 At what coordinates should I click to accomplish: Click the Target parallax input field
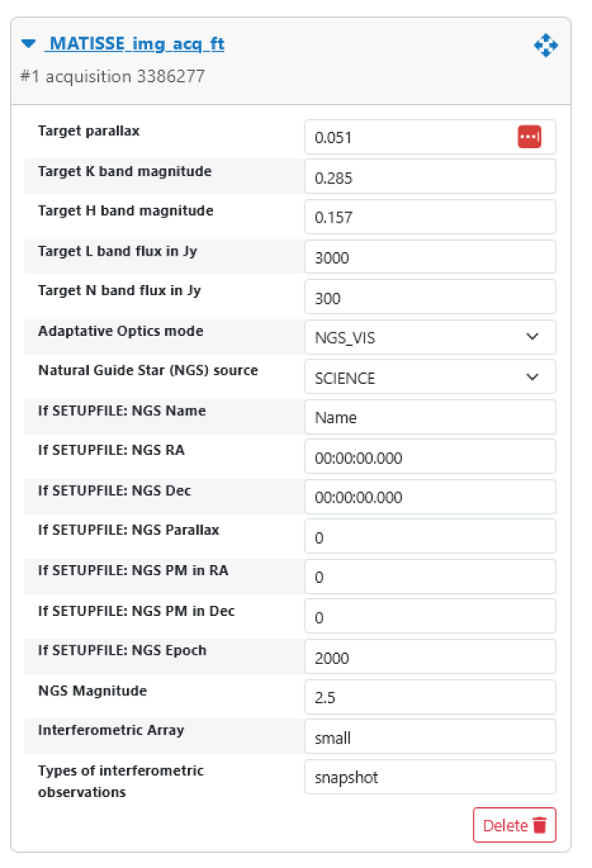pyautogui.click(x=410, y=137)
